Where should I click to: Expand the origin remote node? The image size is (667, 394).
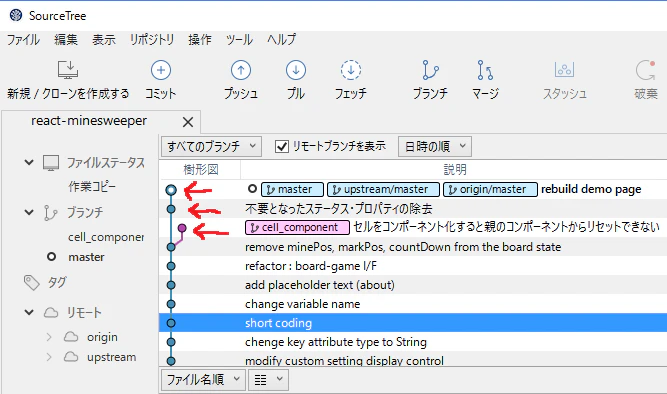click(x=49, y=337)
